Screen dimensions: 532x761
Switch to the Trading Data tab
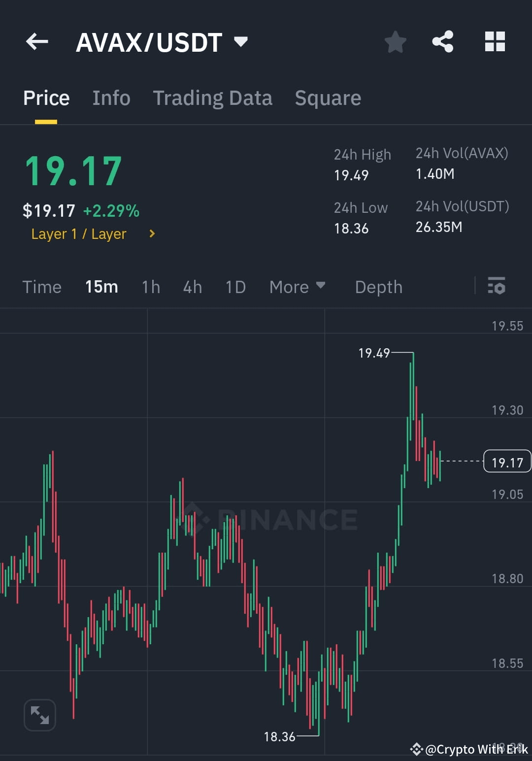click(x=213, y=98)
